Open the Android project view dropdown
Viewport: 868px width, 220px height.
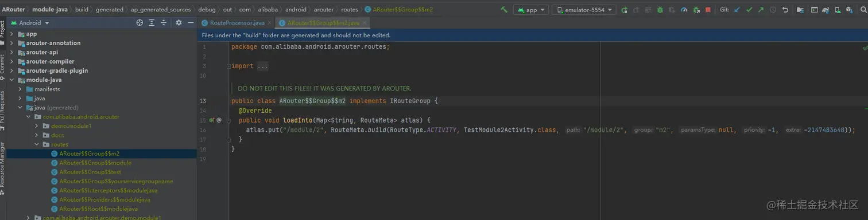(x=30, y=23)
